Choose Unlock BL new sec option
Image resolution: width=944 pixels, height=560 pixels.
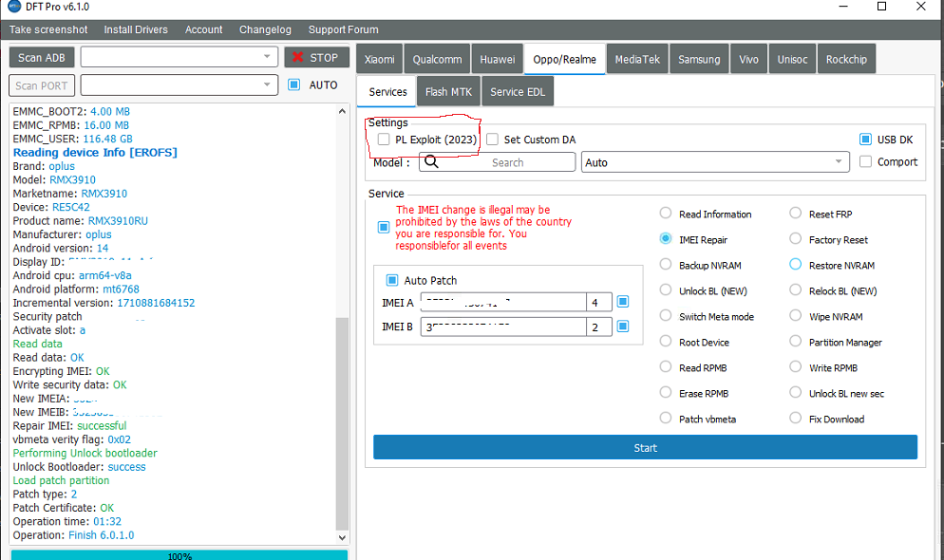795,392
